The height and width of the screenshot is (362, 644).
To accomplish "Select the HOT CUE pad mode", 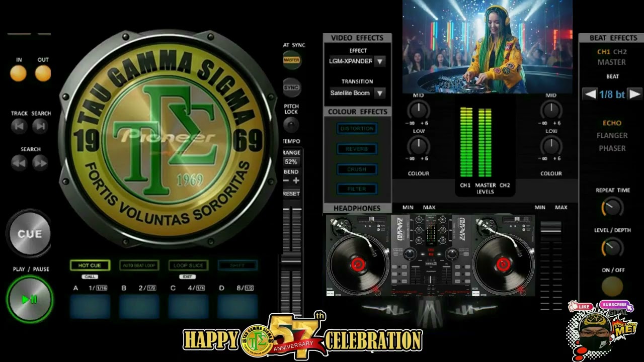I will click(90, 265).
